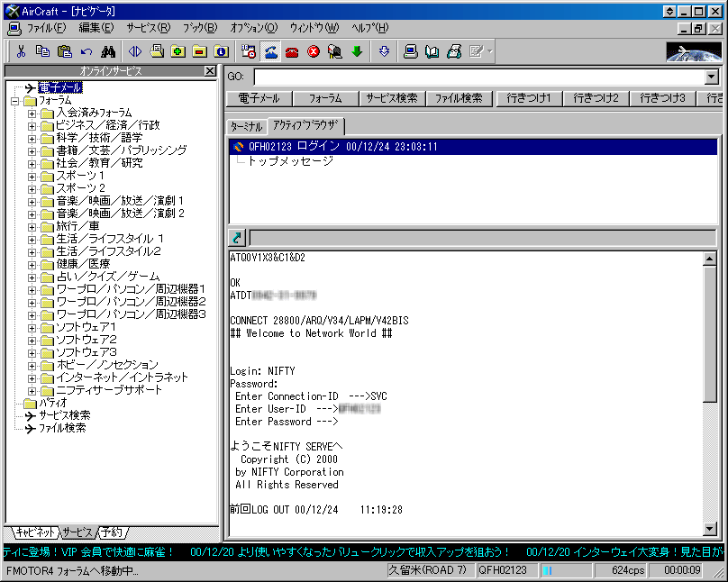Switch to the ターミナル tab
728x582 pixels.
(x=247, y=126)
